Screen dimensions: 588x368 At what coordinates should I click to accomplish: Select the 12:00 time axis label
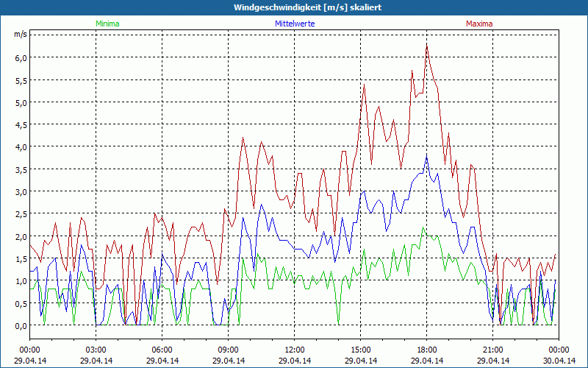click(x=295, y=350)
